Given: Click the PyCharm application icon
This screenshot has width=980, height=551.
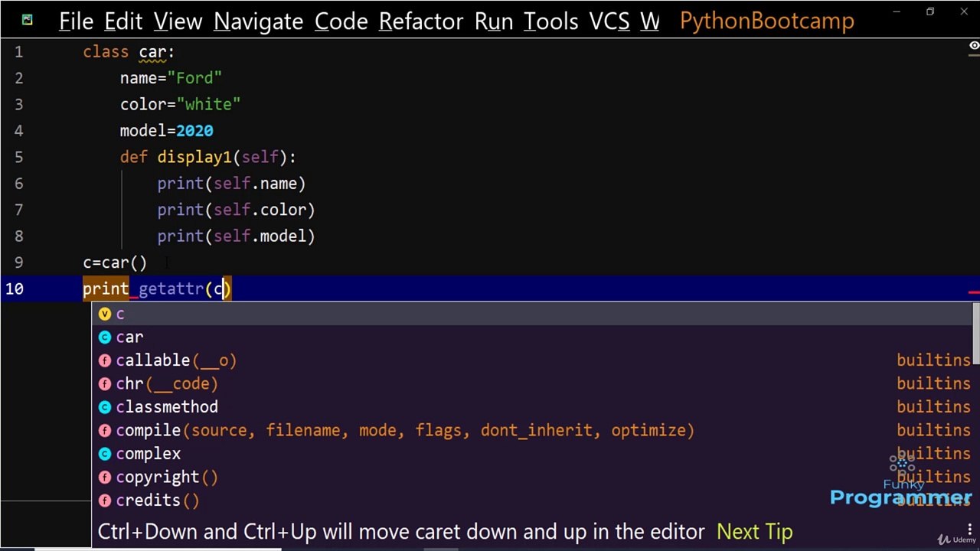Looking at the screenshot, I should coord(27,20).
